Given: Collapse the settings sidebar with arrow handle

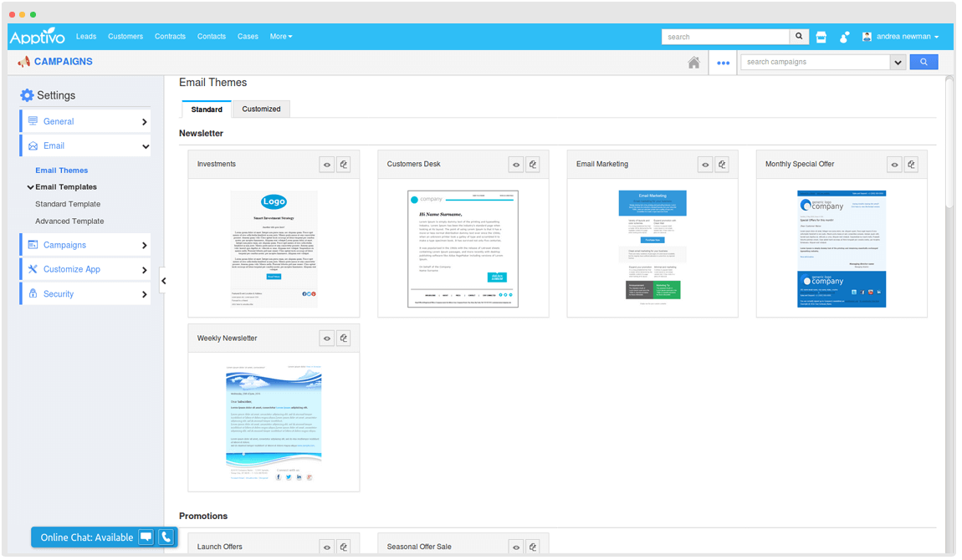Looking at the screenshot, I should tap(163, 281).
